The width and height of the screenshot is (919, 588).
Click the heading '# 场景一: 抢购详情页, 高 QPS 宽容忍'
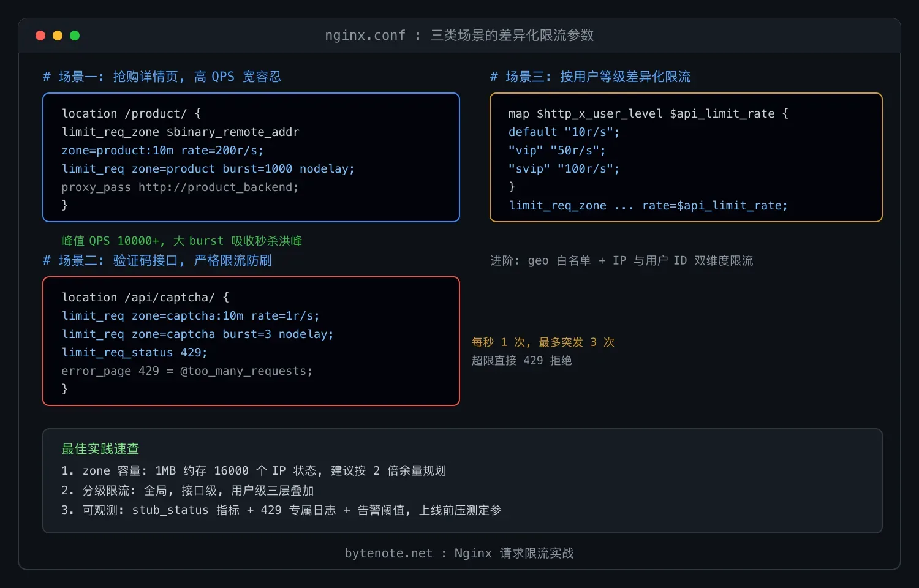click(162, 77)
